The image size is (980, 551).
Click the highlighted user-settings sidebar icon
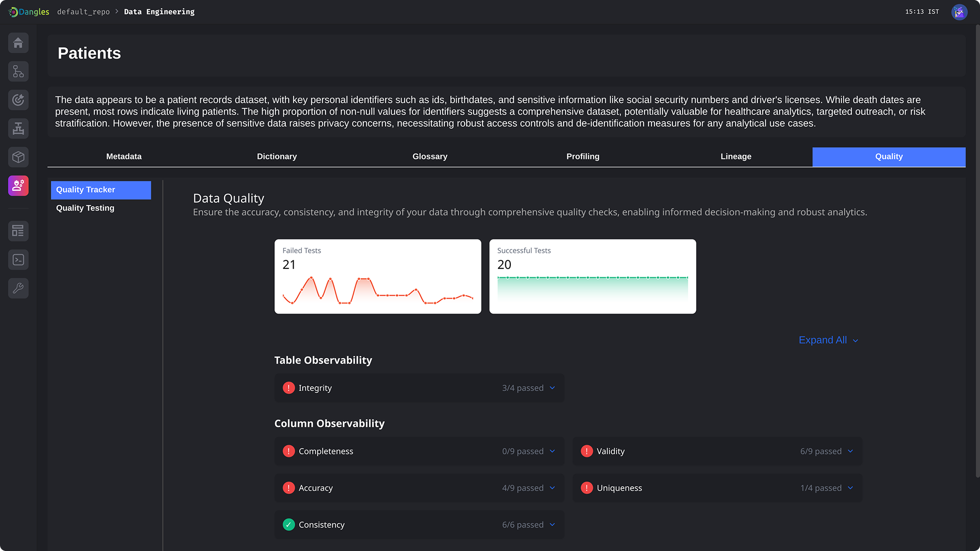coord(18,186)
